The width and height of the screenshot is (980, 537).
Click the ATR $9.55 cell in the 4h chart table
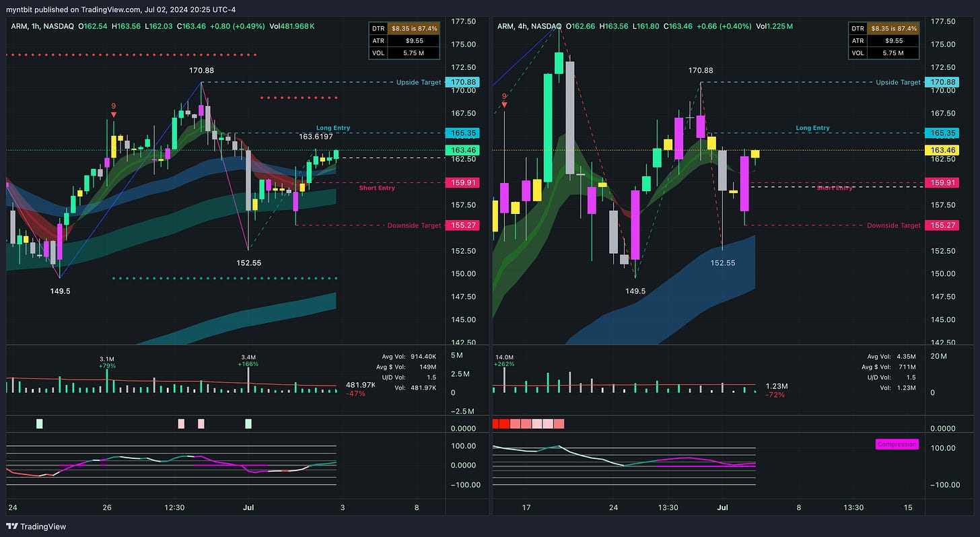[883, 40]
